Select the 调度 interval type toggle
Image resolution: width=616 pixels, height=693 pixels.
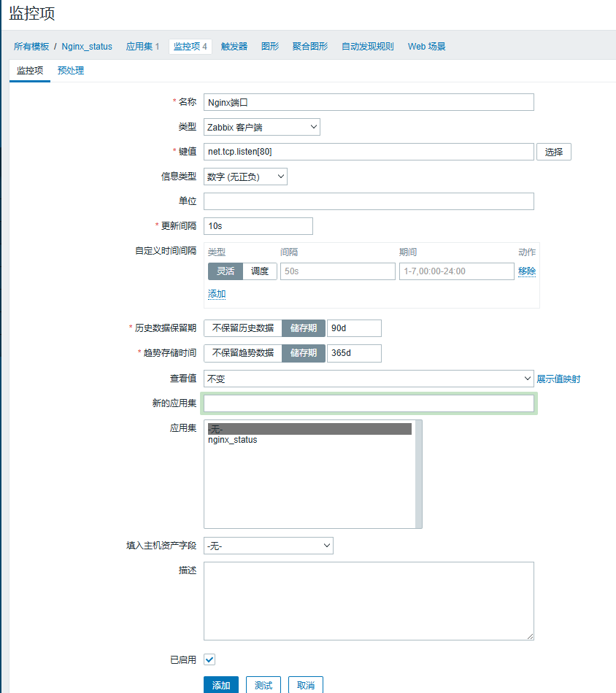tap(260, 271)
